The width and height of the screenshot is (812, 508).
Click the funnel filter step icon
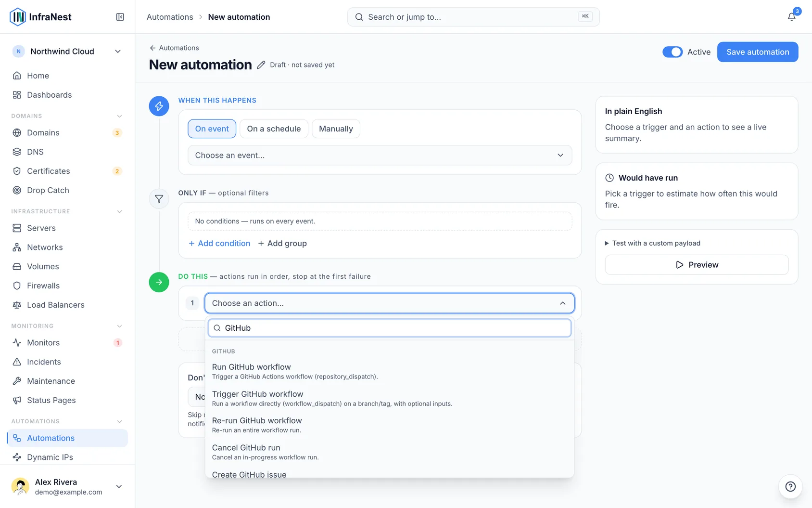pos(159,199)
